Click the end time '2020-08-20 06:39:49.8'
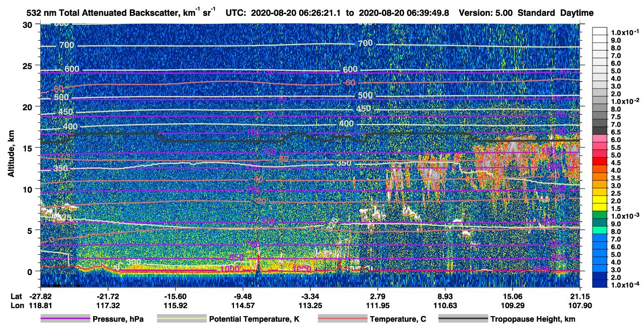644x330 pixels. tap(404, 13)
